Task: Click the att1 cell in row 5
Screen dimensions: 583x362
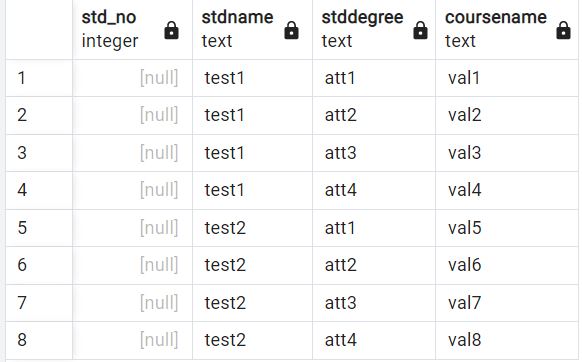Action: [x=374, y=228]
